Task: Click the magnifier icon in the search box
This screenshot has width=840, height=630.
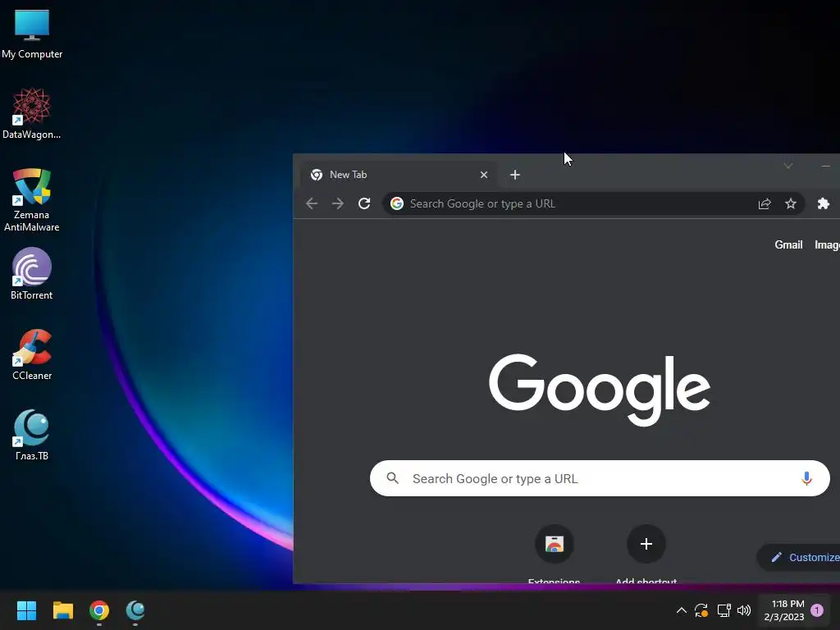Action: pyautogui.click(x=393, y=478)
